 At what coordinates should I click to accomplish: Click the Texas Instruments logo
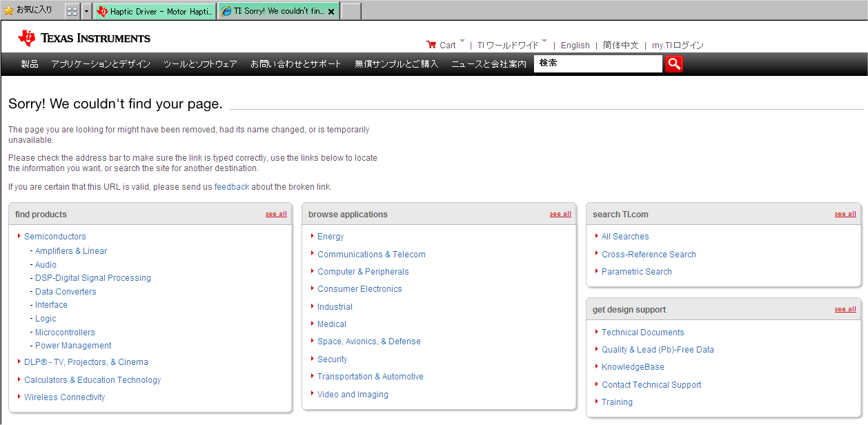click(84, 38)
